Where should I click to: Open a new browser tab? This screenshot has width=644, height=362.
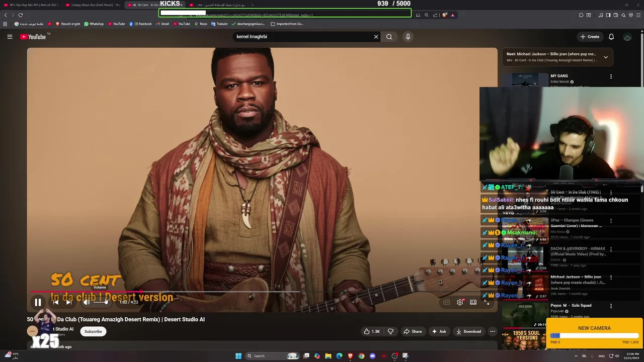[253, 5]
